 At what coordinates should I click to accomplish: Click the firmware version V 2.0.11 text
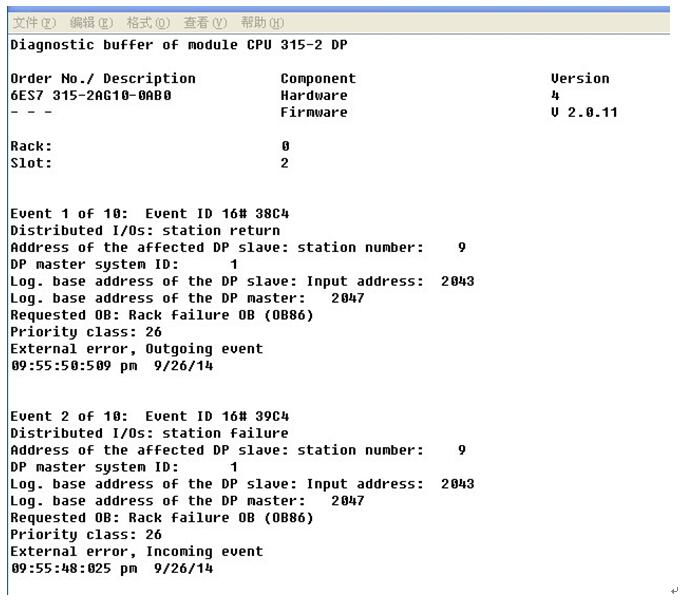(x=584, y=113)
